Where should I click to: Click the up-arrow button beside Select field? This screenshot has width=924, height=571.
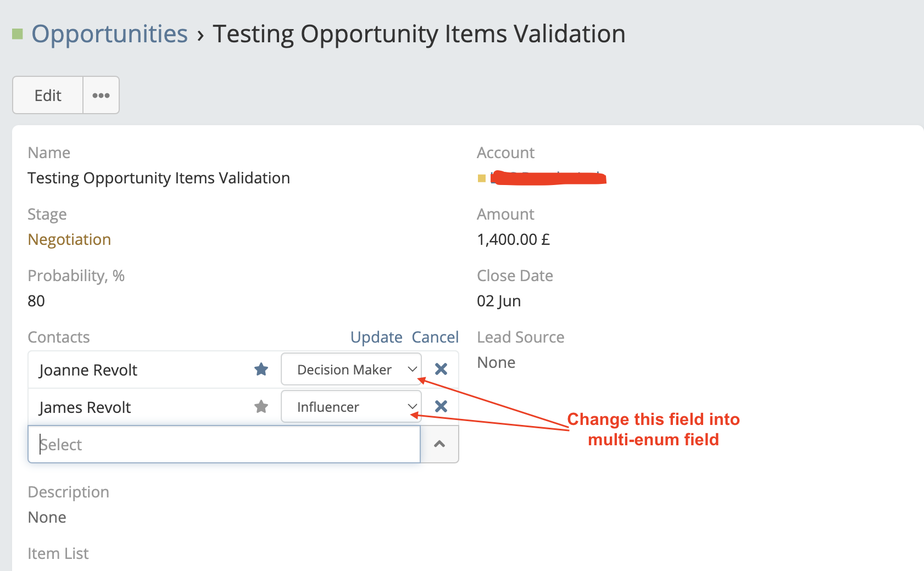click(x=439, y=444)
